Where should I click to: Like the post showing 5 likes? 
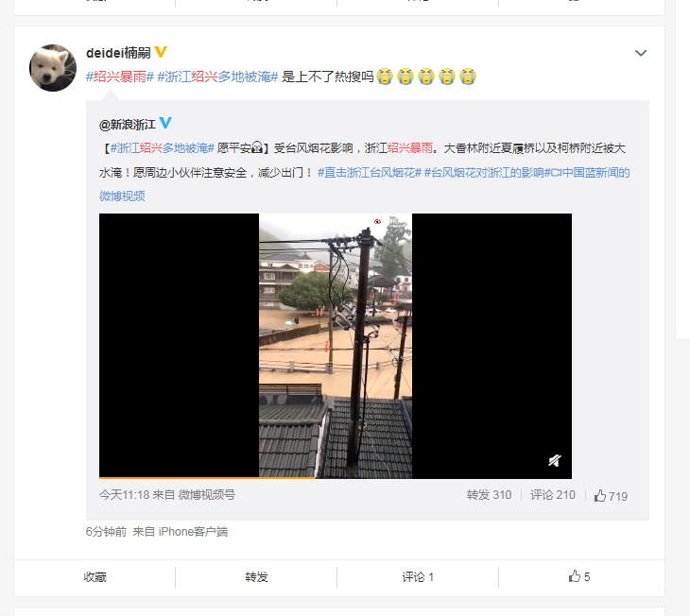(579, 576)
